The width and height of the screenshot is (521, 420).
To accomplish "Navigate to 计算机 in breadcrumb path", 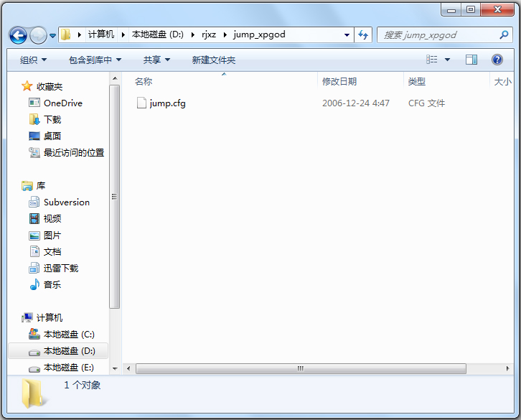I will [x=101, y=34].
